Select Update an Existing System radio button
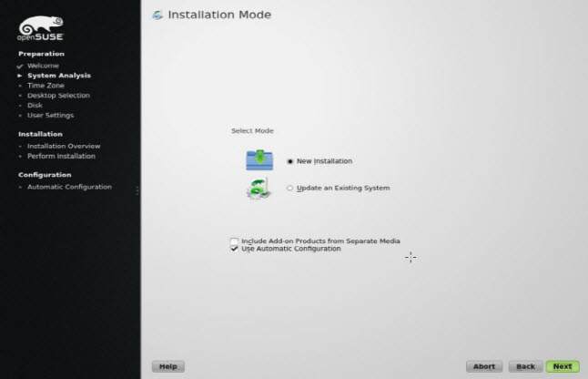Screen dimensions: 588x379 pos(289,188)
